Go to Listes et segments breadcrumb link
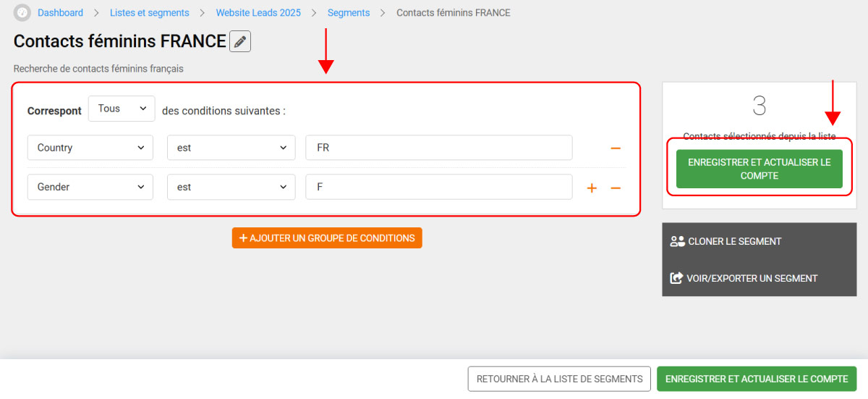The width and height of the screenshot is (868, 399). (150, 13)
